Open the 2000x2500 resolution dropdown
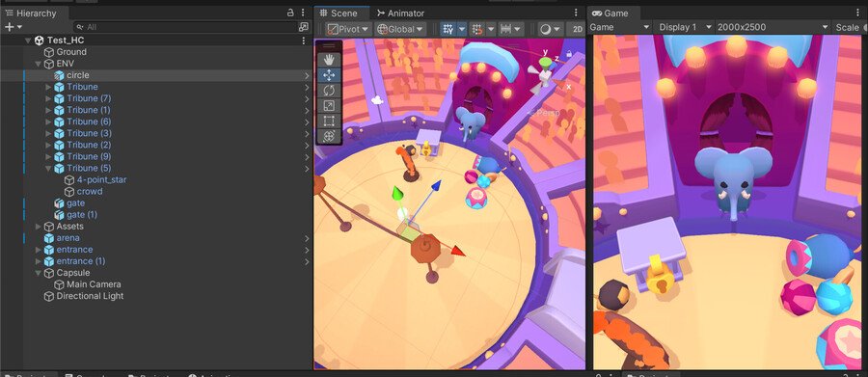The image size is (868, 377). pyautogui.click(x=772, y=27)
